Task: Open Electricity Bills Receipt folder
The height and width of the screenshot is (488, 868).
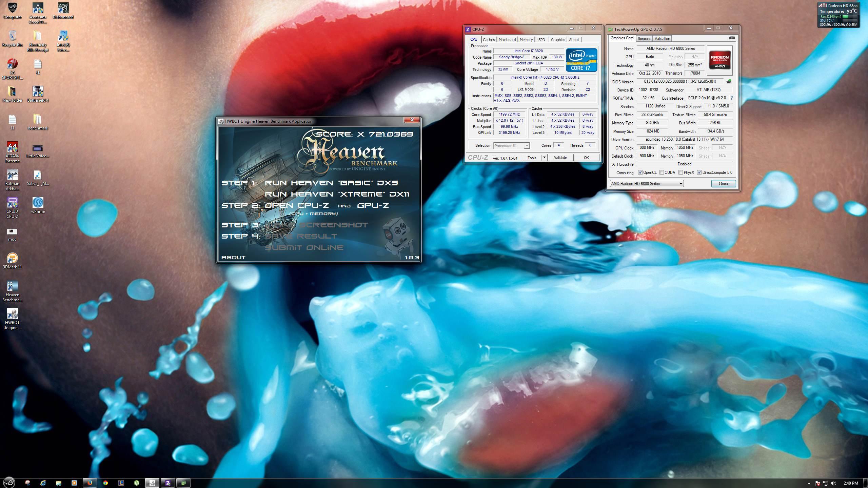Action: (38, 41)
